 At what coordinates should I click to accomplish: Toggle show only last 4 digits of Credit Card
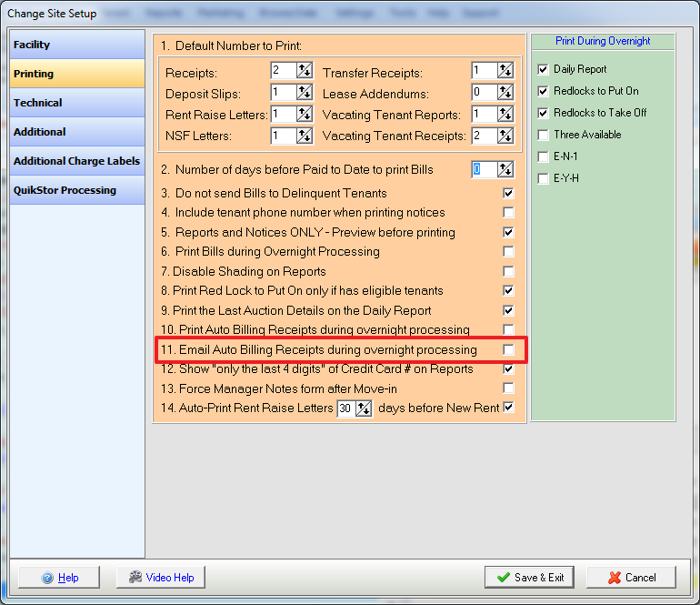click(508, 369)
